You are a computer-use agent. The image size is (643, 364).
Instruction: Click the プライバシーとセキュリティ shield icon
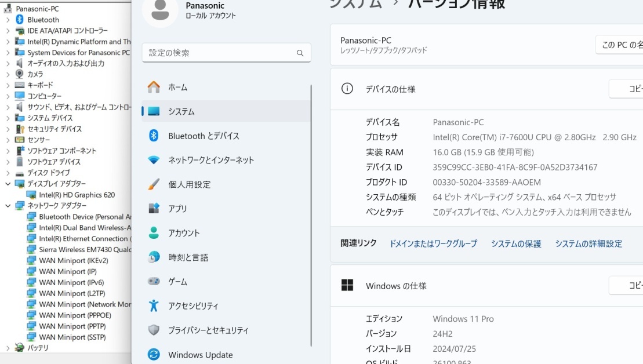coord(153,330)
